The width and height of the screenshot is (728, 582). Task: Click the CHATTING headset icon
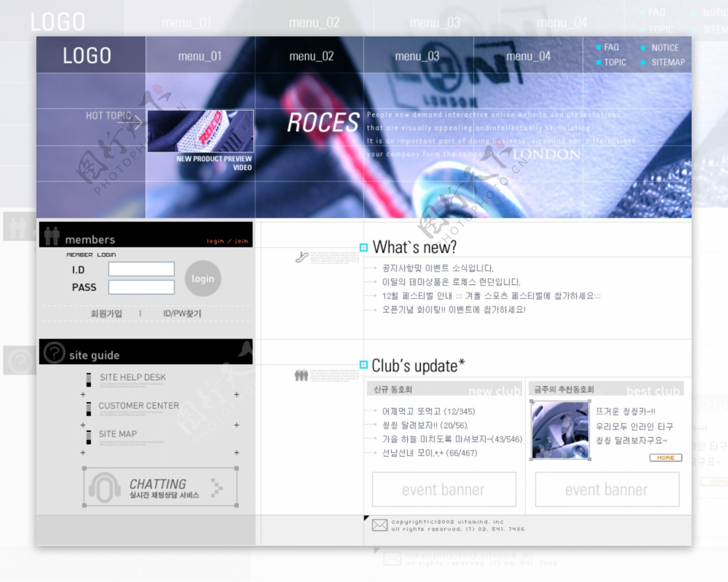(x=105, y=487)
